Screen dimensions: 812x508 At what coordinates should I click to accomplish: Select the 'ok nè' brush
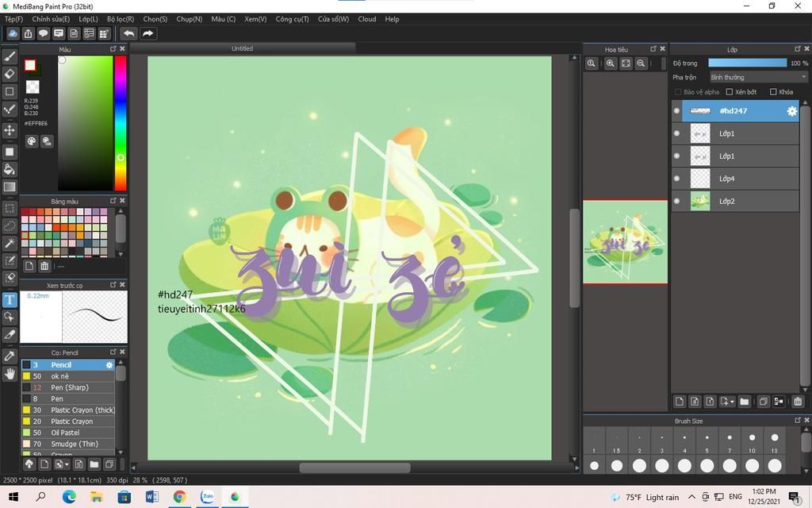pyautogui.click(x=68, y=376)
